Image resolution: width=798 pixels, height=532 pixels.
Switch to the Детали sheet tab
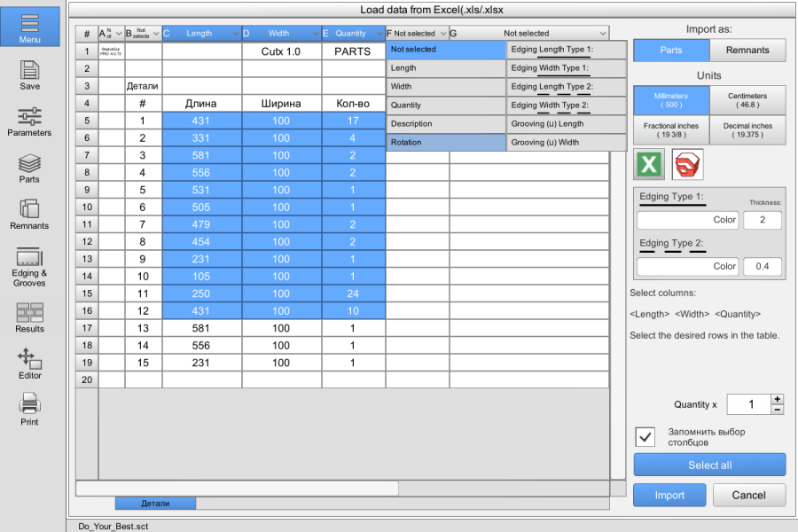click(155, 504)
